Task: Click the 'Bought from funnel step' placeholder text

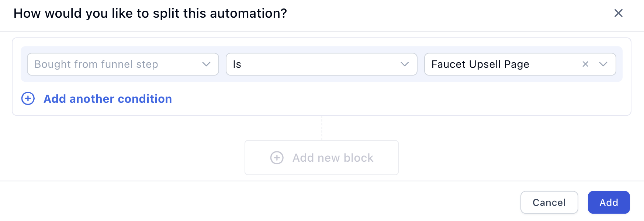Action: (96, 64)
